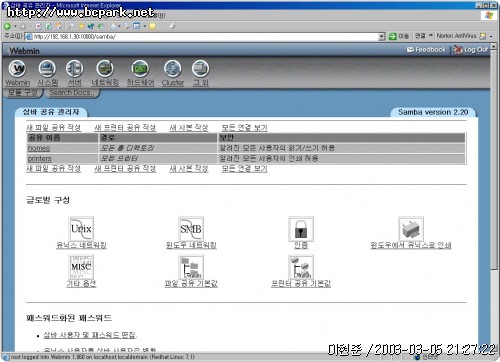Open the Cluster category icon
Screen dimensions: 500x362
(172, 69)
